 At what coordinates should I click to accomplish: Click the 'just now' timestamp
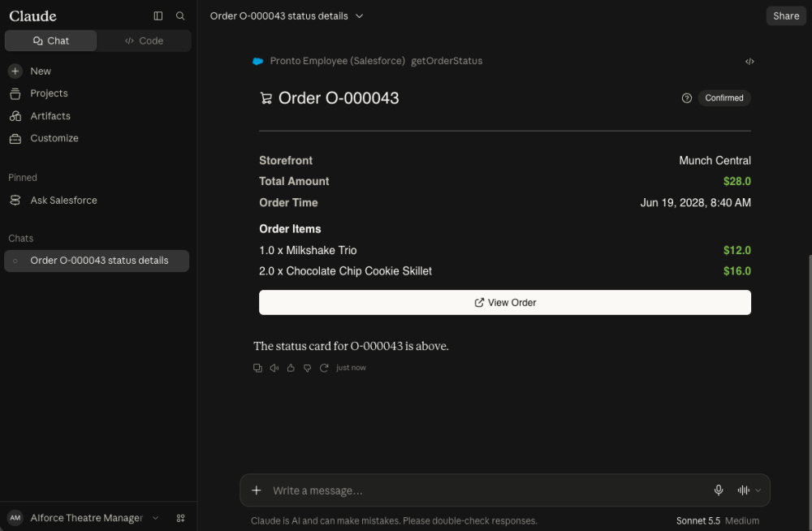click(x=351, y=368)
